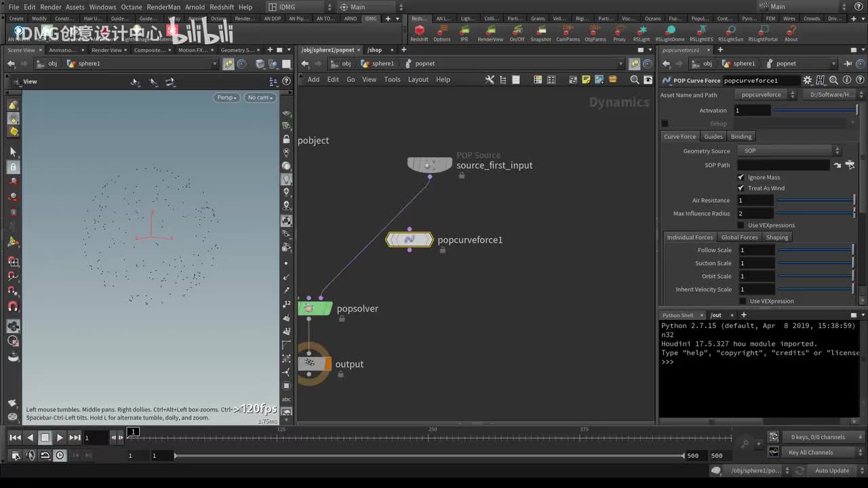Open the IPR render shelf tool

(465, 31)
